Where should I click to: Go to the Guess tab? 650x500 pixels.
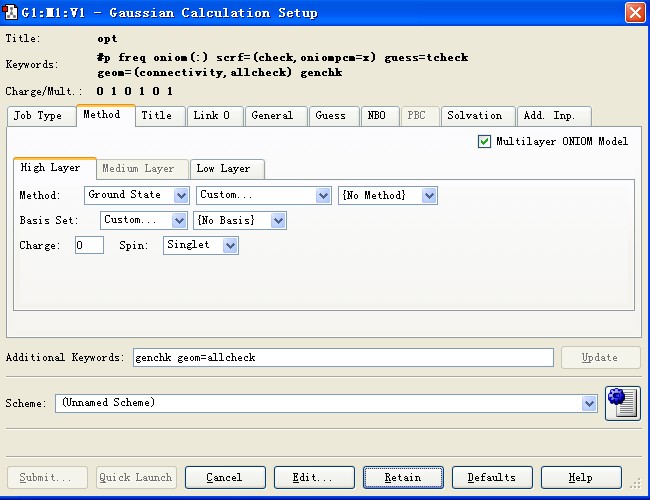334,116
